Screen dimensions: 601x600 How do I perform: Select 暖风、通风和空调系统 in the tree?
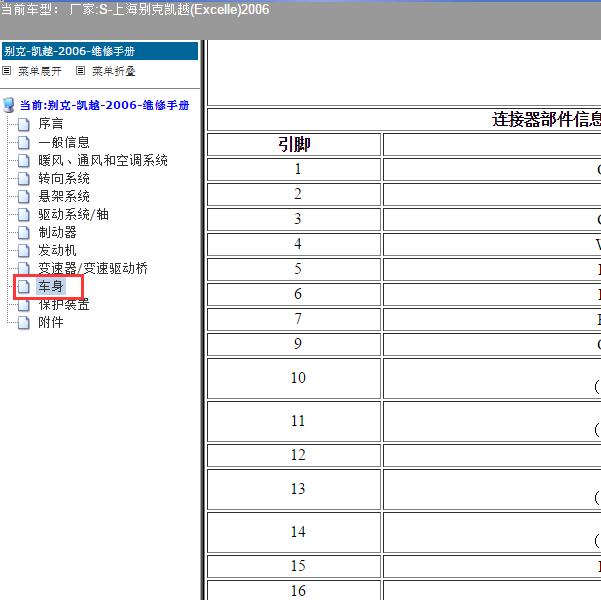pyautogui.click(x=103, y=160)
